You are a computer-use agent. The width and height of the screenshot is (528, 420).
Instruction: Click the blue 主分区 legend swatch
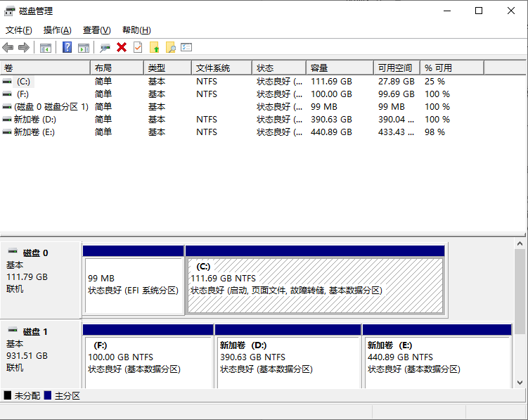click(x=49, y=396)
